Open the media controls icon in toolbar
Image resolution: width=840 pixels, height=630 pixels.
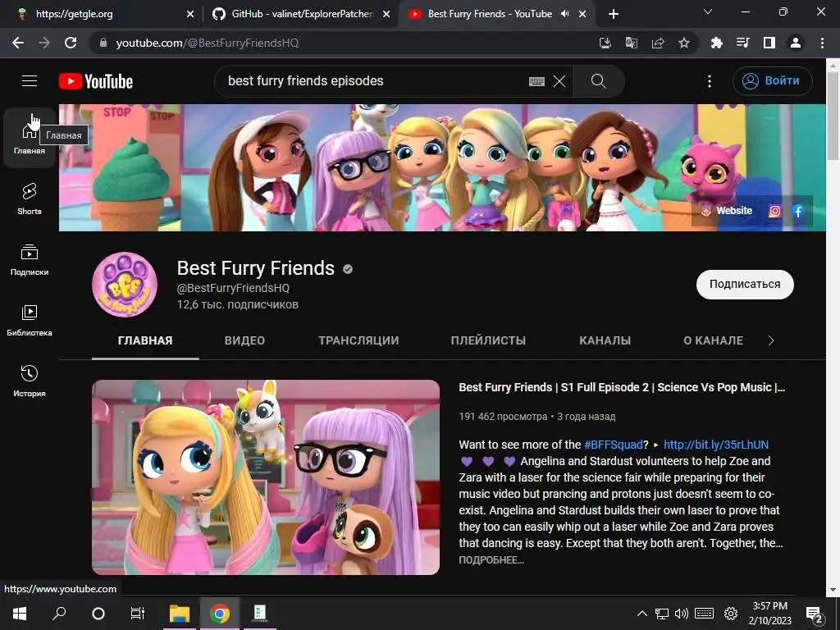click(742, 43)
